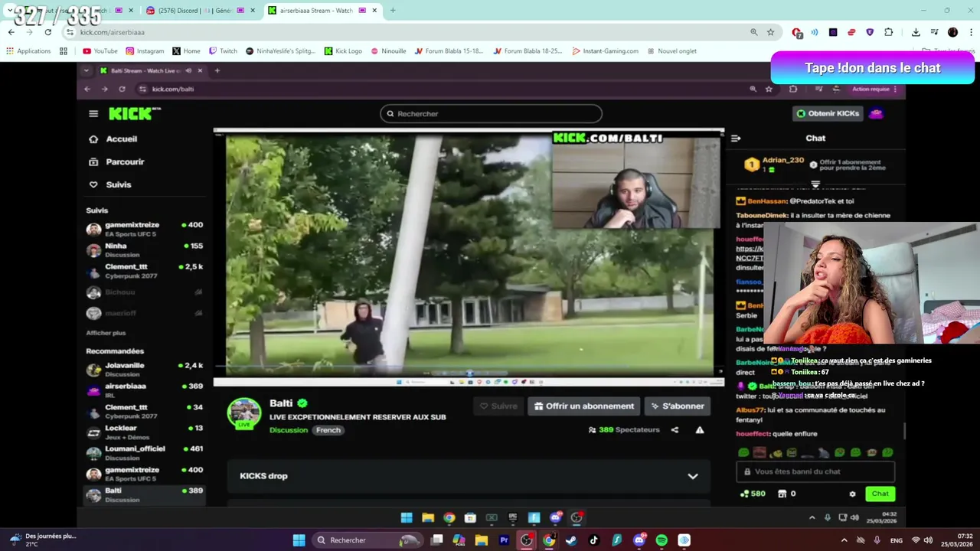Collapse the chat panel with the arrow icon
The height and width of the screenshot is (551, 980).
click(x=736, y=139)
